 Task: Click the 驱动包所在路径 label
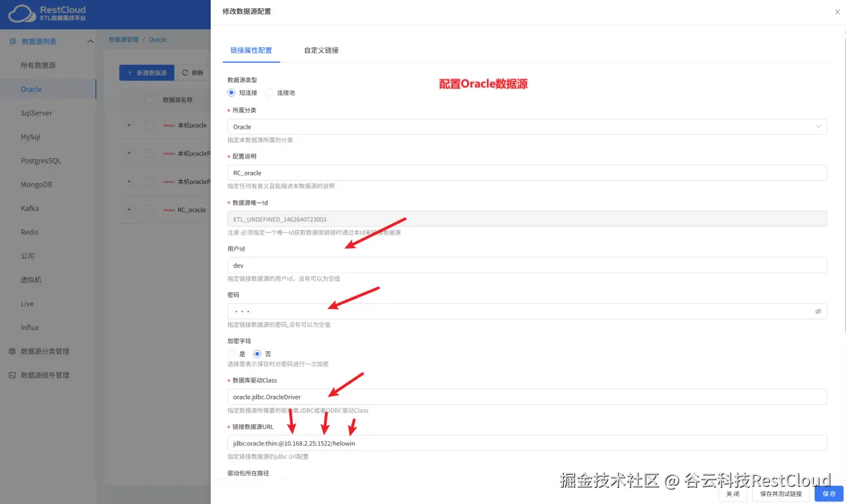tap(248, 473)
